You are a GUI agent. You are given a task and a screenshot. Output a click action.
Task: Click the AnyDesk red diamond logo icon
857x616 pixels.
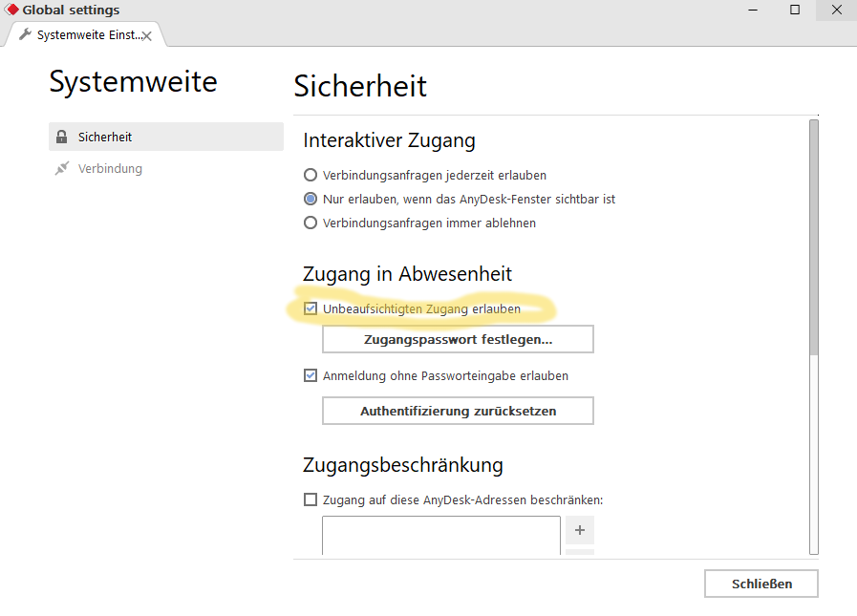pos(11,10)
